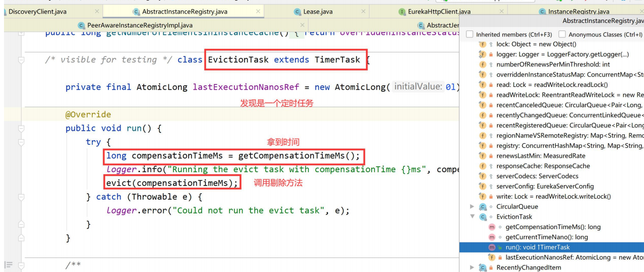Click field icon next to regionNameVSRemoteRegistry
The width and height of the screenshot is (644, 272).
tap(482, 135)
